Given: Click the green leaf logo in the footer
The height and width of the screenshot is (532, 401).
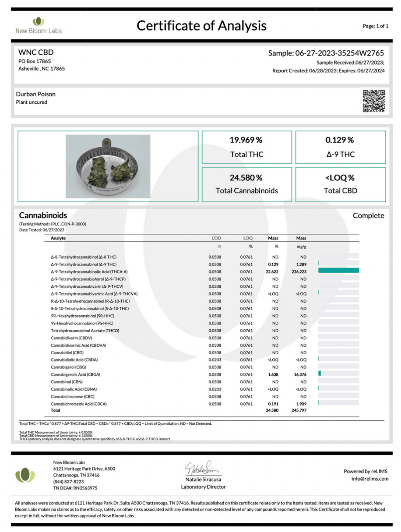Looking at the screenshot, I should click(25, 475).
